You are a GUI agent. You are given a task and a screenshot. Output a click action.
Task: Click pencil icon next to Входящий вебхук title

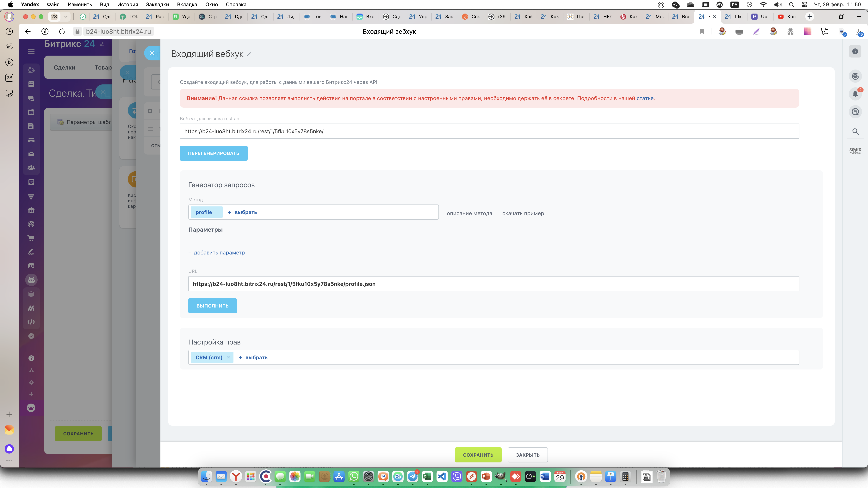click(x=249, y=54)
